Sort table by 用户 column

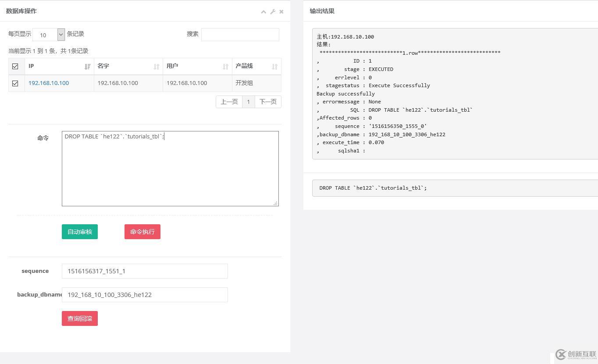197,66
